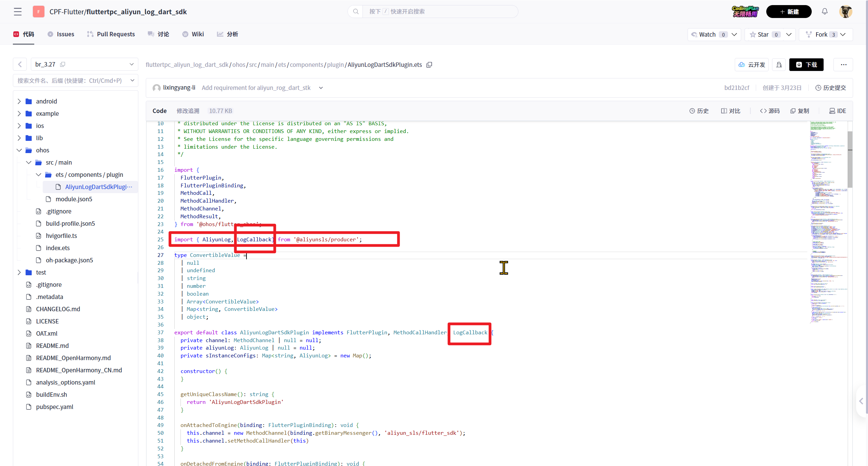This screenshot has width=868, height=466.
Task: Open the notifications bell
Action: (x=825, y=12)
